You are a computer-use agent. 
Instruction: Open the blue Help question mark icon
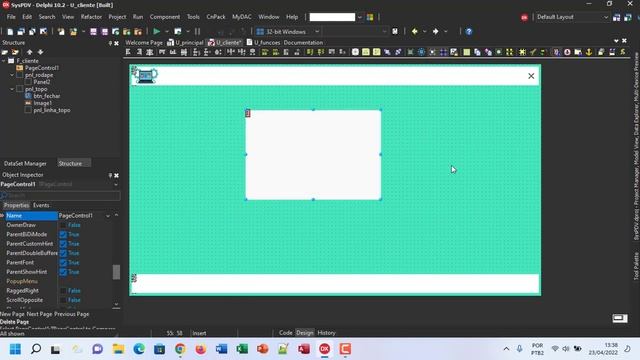click(469, 31)
